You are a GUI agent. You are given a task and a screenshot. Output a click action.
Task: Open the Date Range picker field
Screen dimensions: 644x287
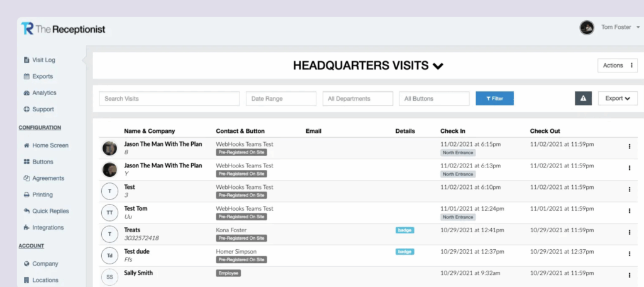(x=281, y=99)
